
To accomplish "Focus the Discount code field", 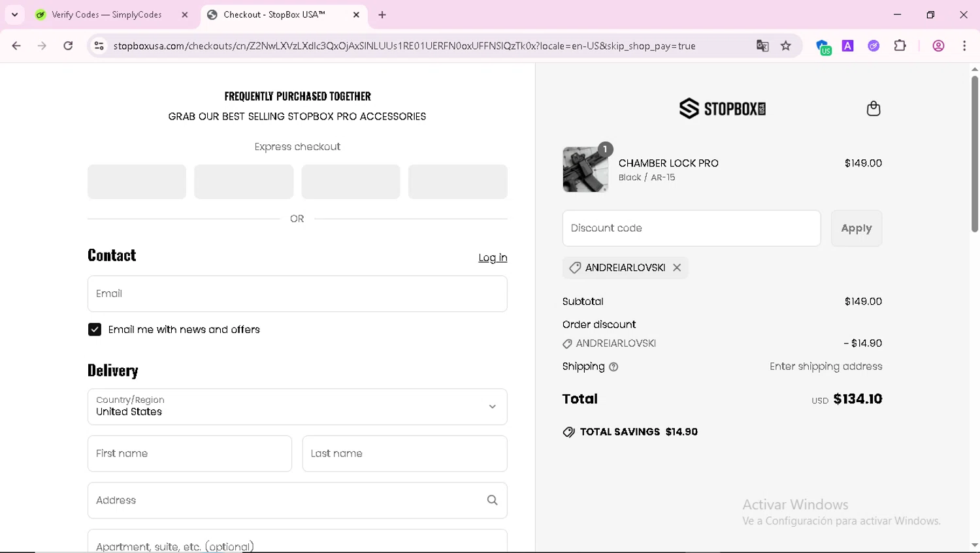I will pyautogui.click(x=691, y=229).
